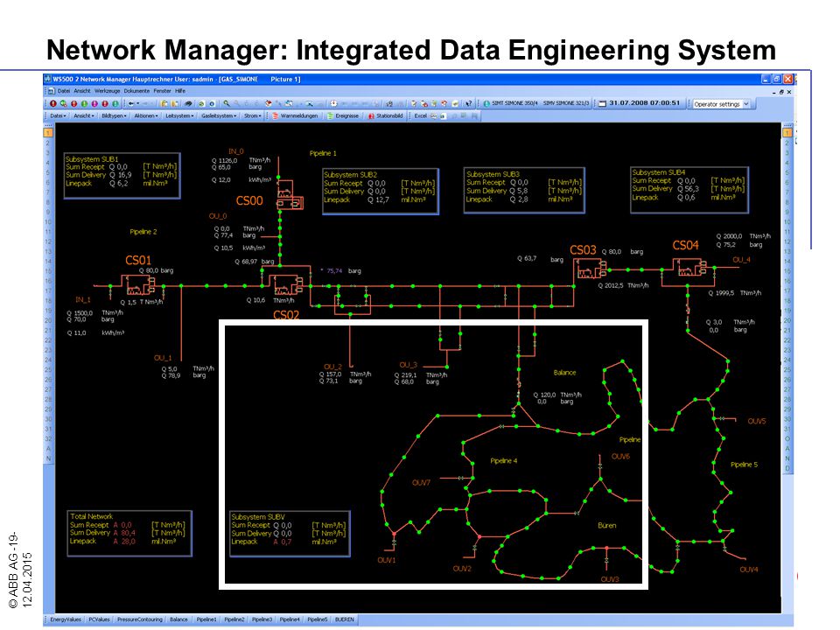Switch to the EnergyValues tab

(66, 619)
